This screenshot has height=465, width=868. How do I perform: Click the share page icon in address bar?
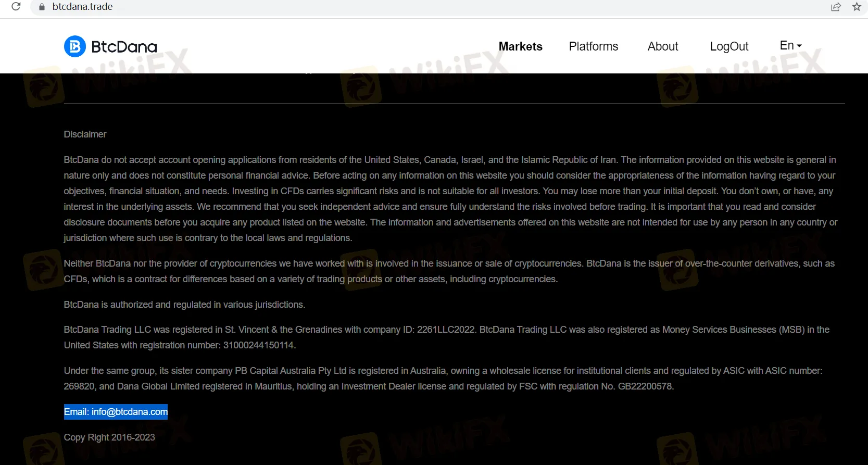836,7
